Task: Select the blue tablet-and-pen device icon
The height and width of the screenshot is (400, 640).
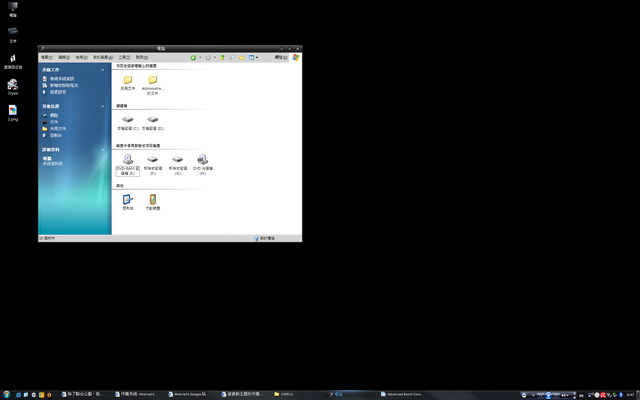Action: coord(128,202)
